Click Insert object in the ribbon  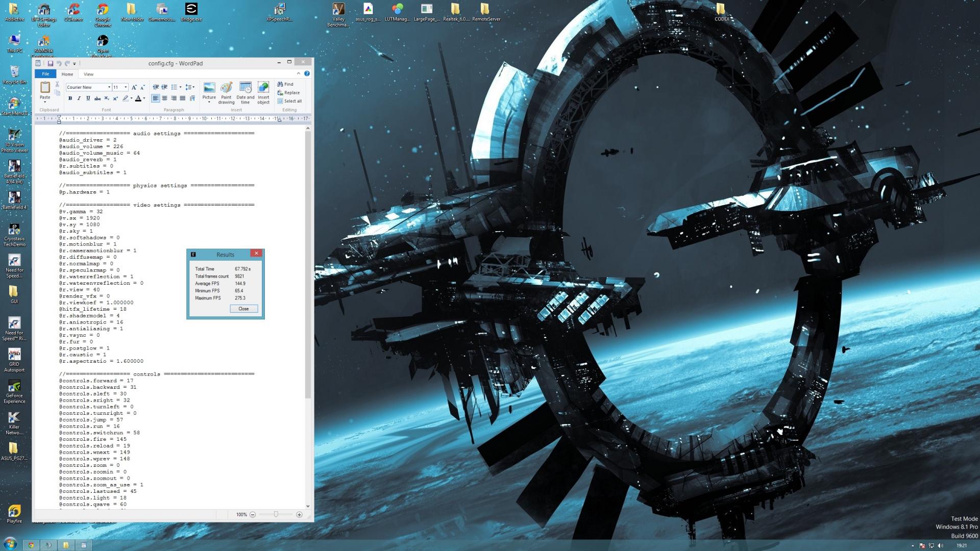tap(263, 92)
